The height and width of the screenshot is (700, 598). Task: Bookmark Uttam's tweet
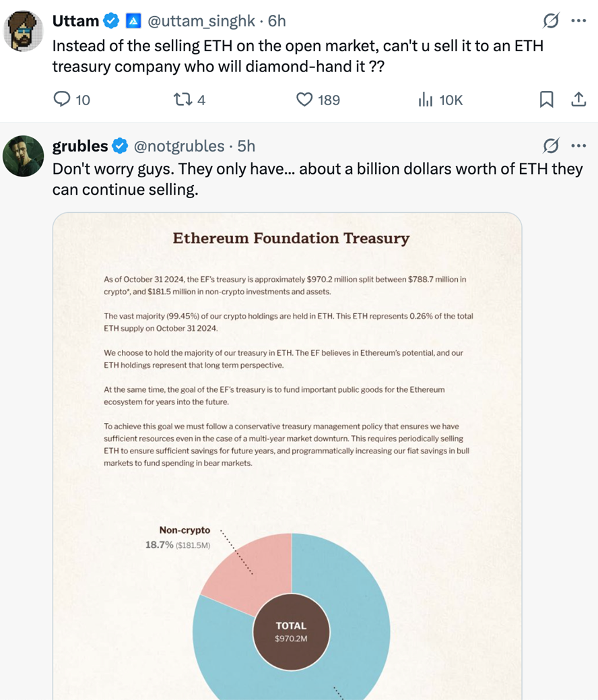547,100
